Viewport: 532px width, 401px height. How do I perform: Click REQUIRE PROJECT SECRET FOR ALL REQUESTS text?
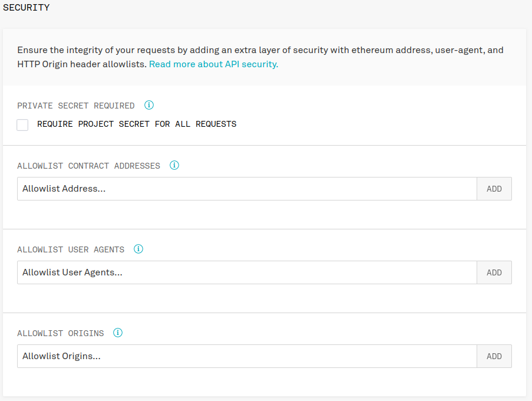[137, 124]
